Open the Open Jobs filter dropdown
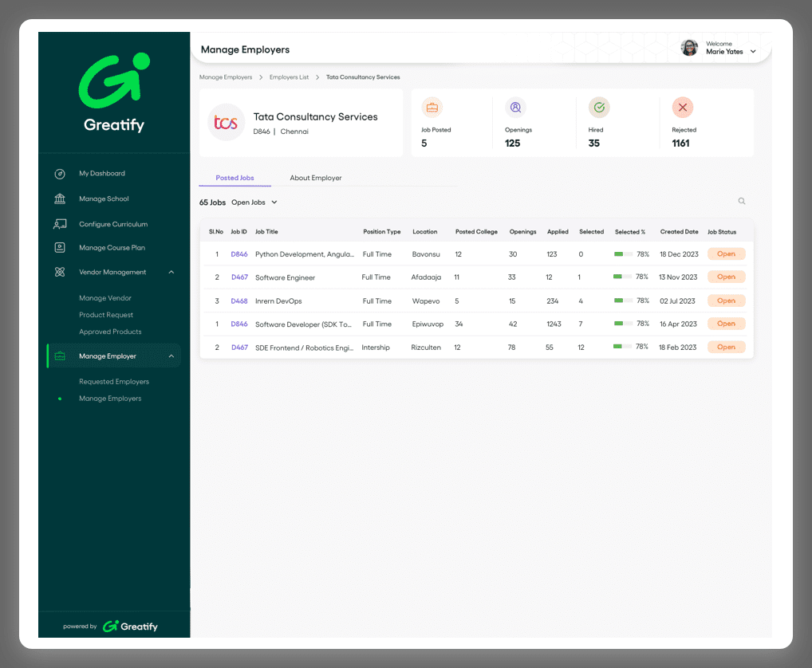 coord(254,202)
